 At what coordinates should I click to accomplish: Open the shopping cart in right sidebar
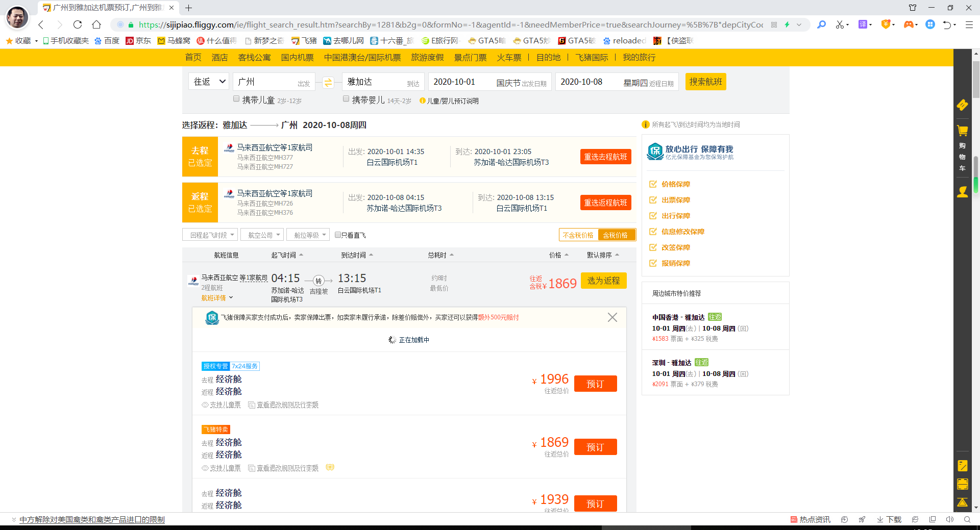(x=962, y=131)
